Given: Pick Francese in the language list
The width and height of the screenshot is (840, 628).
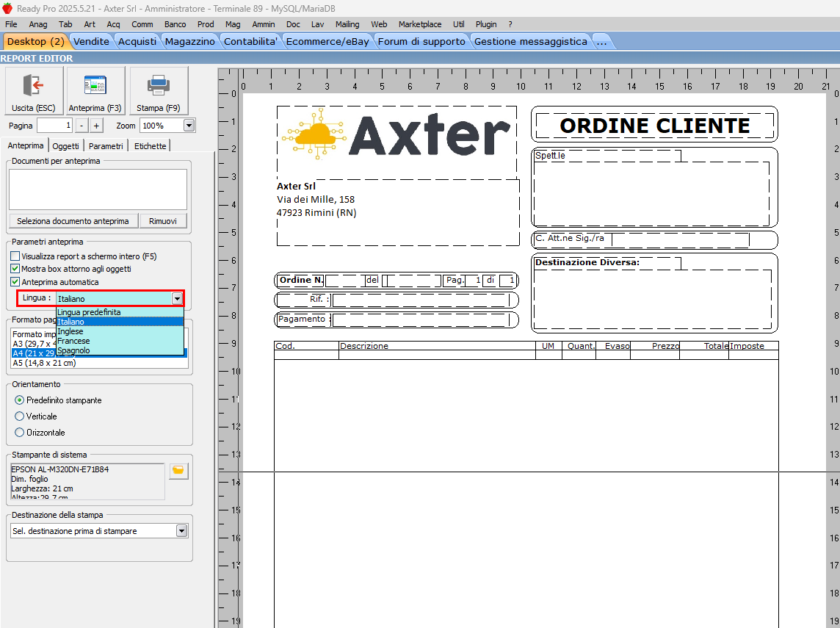Looking at the screenshot, I should [120, 341].
